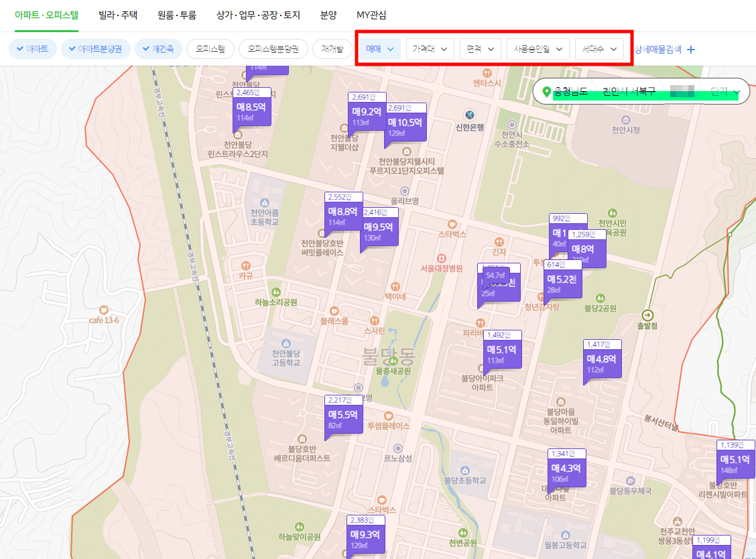This screenshot has height=559, width=756.
Task: Open 상세매물검색 detailed search
Action: (x=658, y=49)
